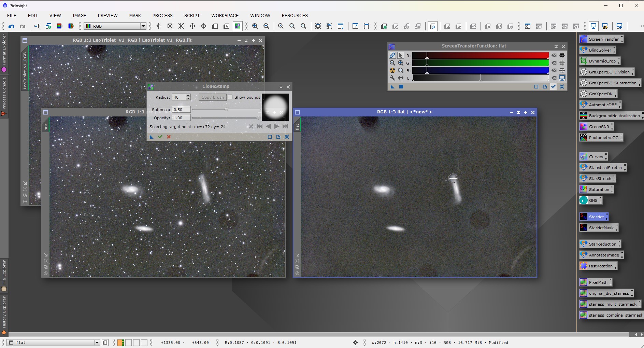Open AutomaticDBE process icon
This screenshot has width=644, height=348.
[x=600, y=105]
